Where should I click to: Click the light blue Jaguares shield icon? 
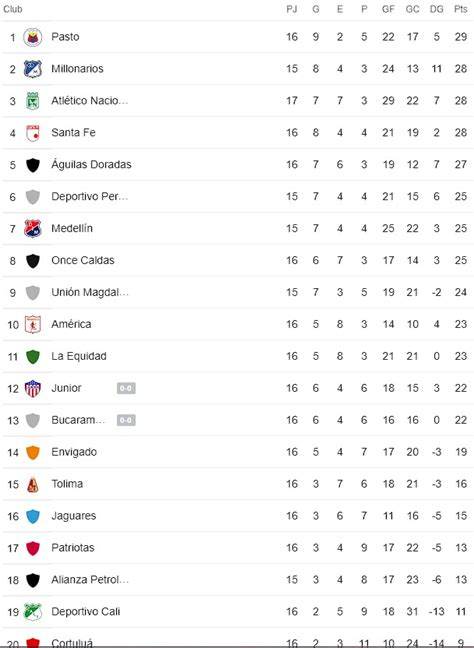click(33, 516)
